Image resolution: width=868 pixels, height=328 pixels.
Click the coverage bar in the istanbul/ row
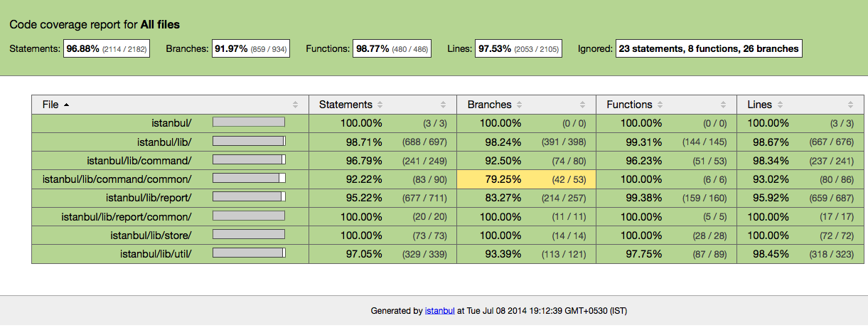(x=249, y=122)
